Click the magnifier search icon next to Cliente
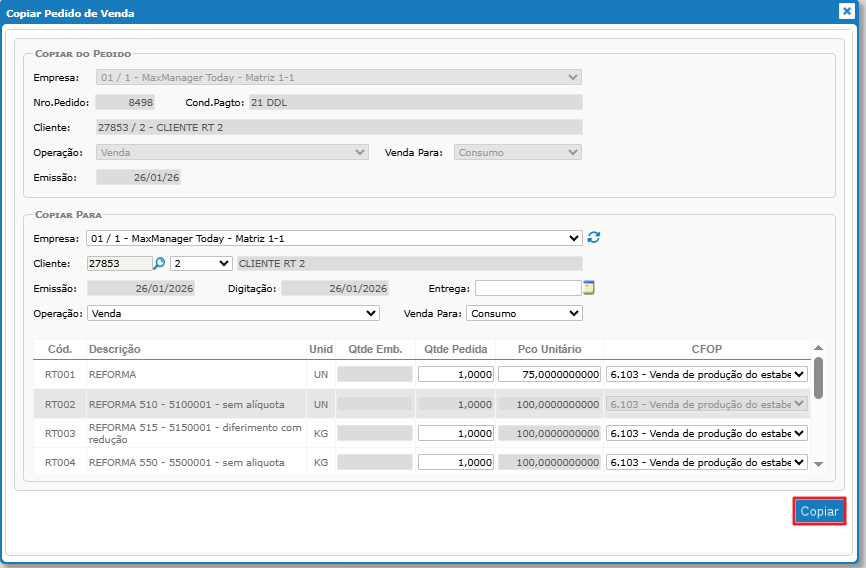This screenshot has height=568, width=866. [x=159, y=263]
